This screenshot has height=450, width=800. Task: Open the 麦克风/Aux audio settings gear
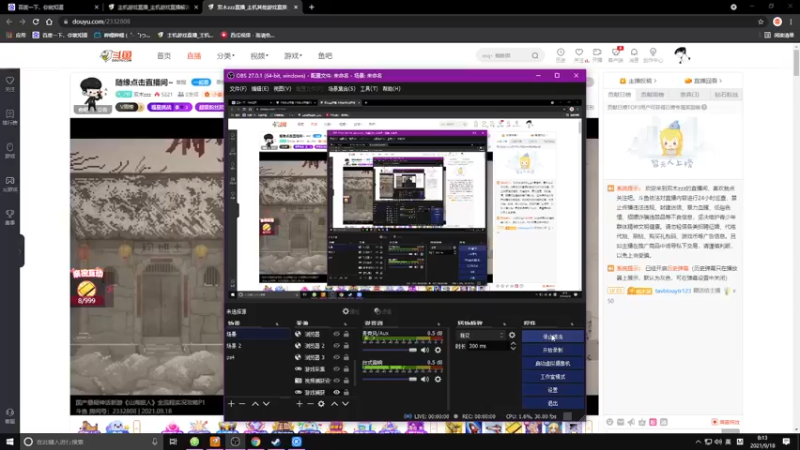coord(438,350)
